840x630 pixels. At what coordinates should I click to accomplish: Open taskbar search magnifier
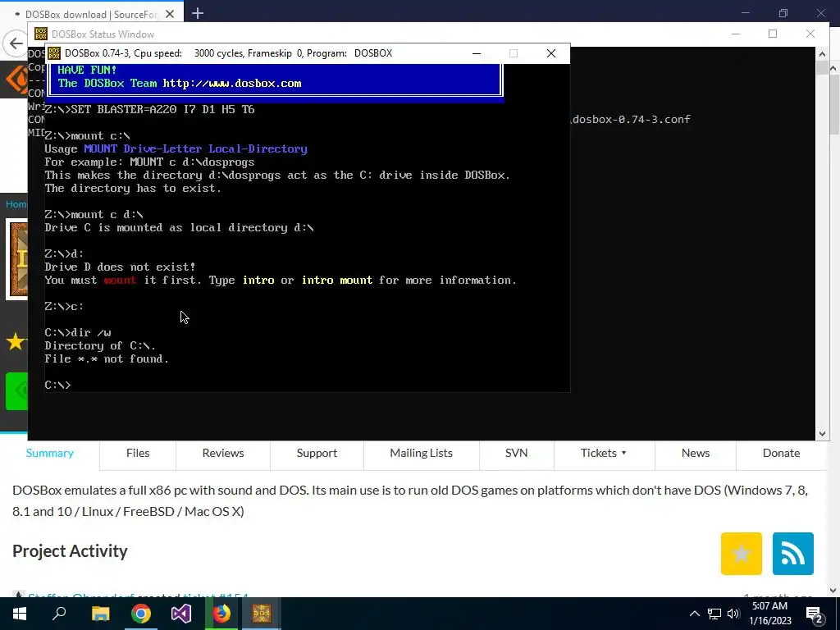(59, 614)
